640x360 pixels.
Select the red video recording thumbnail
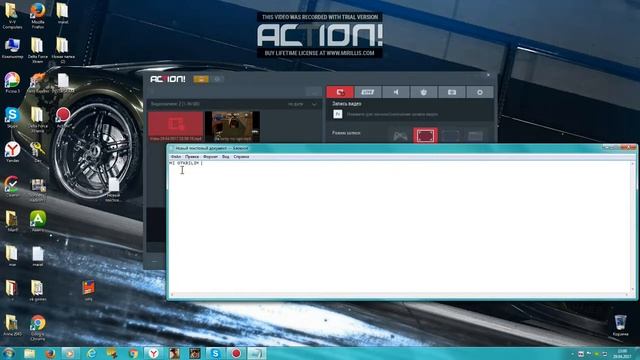(x=176, y=126)
